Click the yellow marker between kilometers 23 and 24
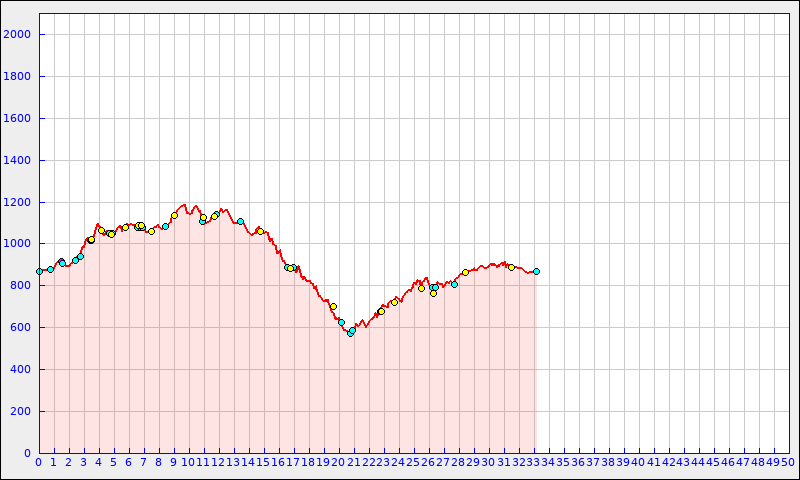 tap(394, 302)
